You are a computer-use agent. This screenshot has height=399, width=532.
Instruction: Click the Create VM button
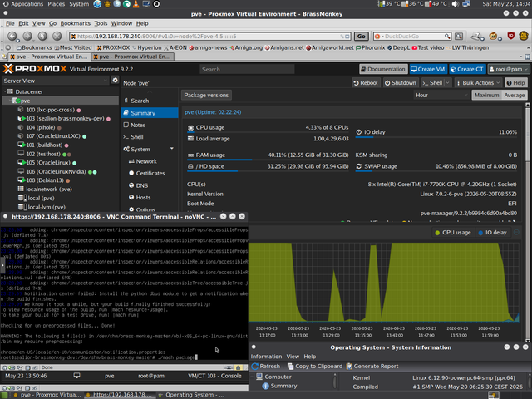pyautogui.click(x=428, y=69)
